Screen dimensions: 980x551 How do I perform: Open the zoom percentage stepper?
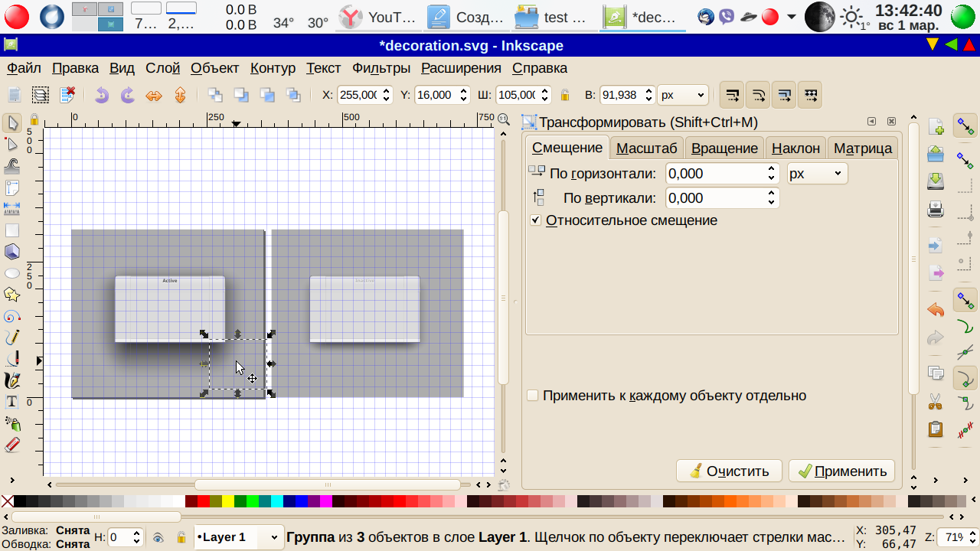[972, 537]
